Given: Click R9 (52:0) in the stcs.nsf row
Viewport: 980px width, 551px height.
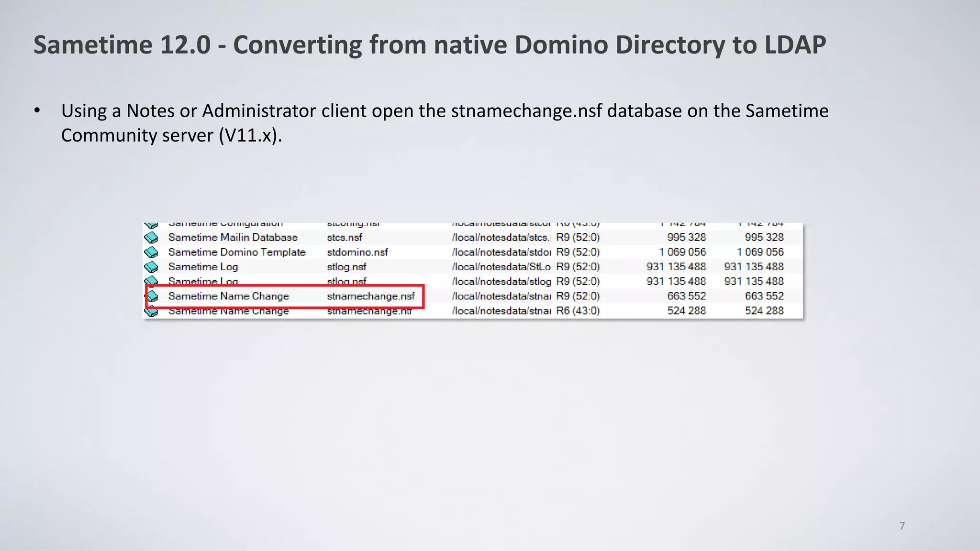Looking at the screenshot, I should [578, 237].
